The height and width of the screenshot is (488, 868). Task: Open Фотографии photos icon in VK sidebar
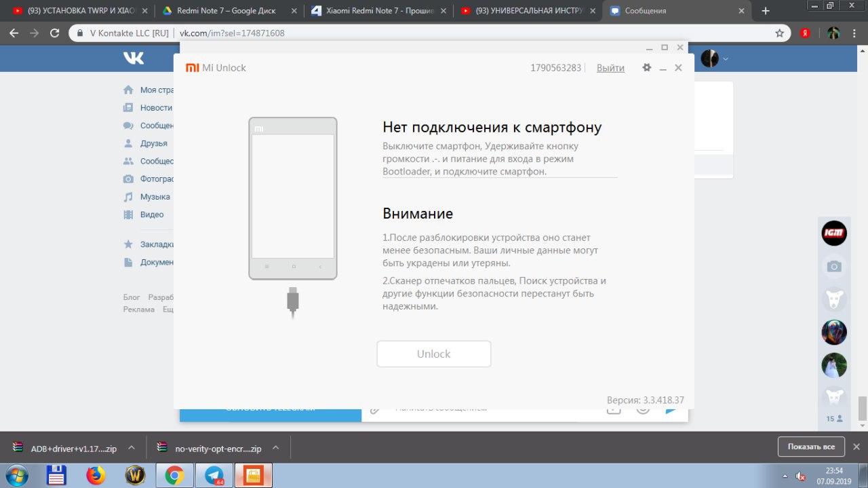pos(128,179)
